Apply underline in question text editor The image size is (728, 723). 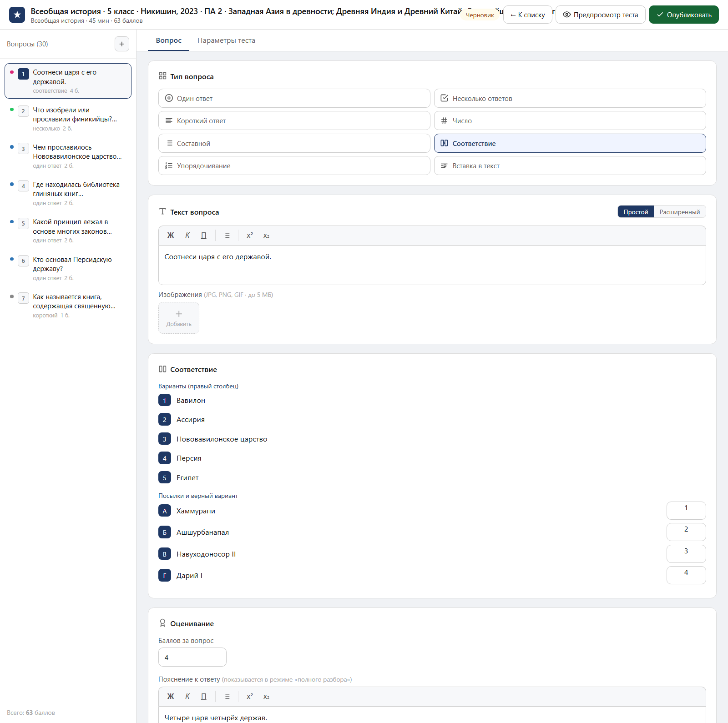pos(204,236)
